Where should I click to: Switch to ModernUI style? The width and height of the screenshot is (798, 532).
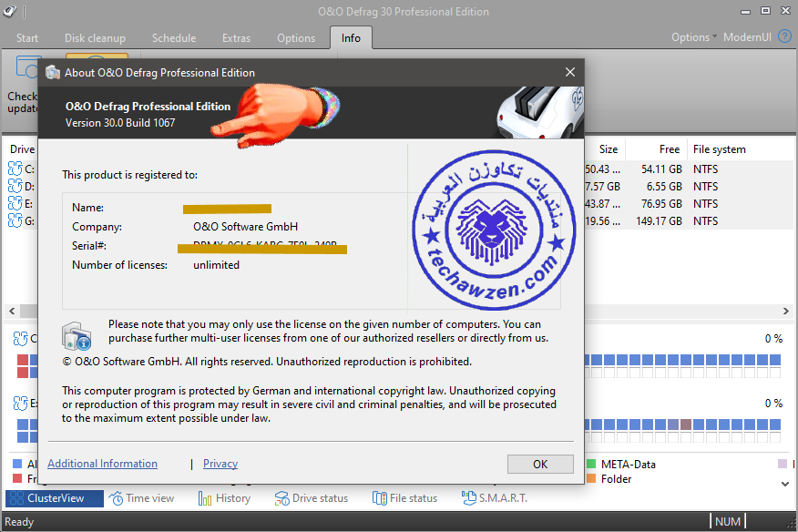tap(747, 37)
